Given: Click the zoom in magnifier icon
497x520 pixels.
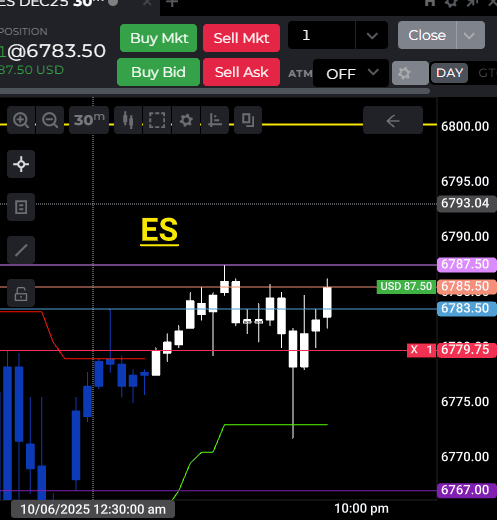Looking at the screenshot, I should 21,120.
